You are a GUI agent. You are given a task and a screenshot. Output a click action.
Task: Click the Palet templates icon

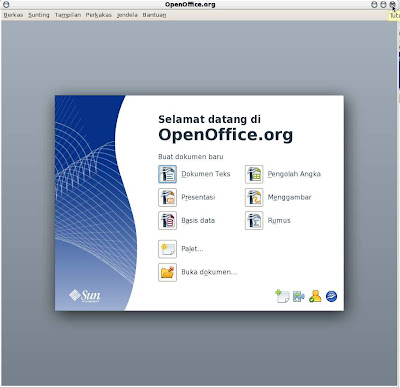tap(167, 249)
